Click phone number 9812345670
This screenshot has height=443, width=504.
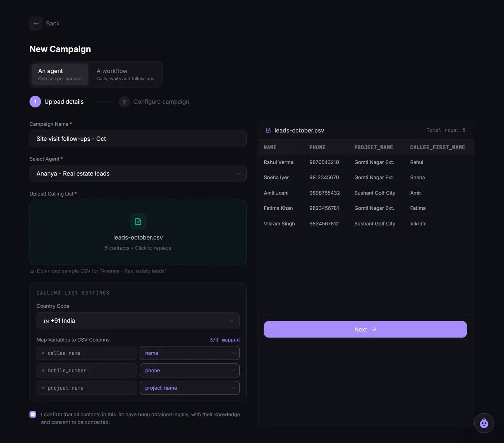324,178
